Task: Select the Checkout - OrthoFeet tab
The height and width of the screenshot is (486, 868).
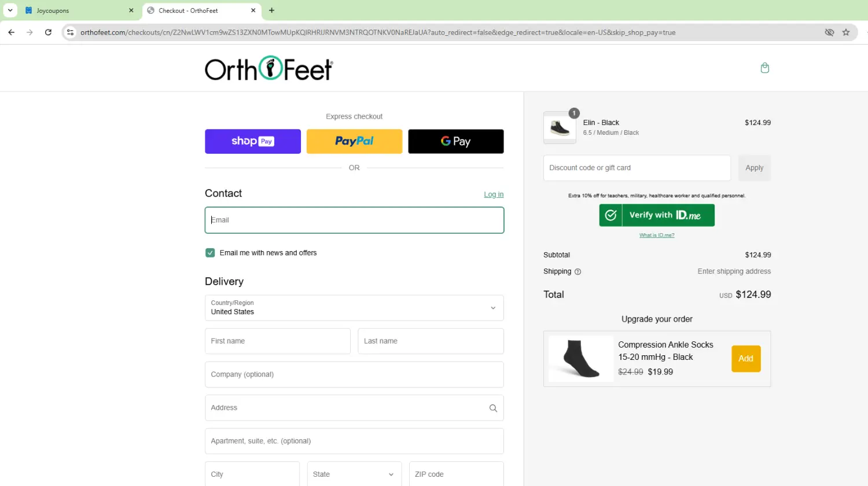Action: click(x=201, y=10)
